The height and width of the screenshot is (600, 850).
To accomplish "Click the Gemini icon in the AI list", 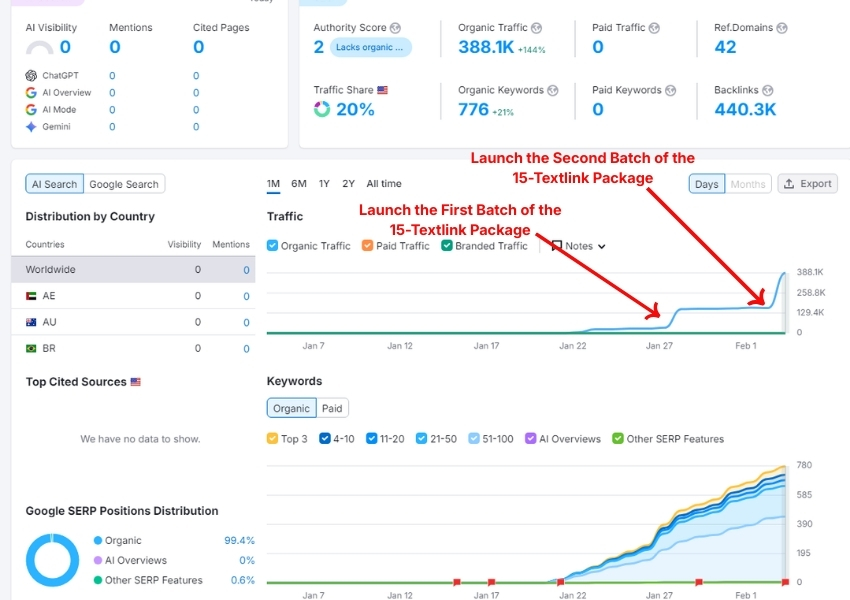I will coord(32,127).
